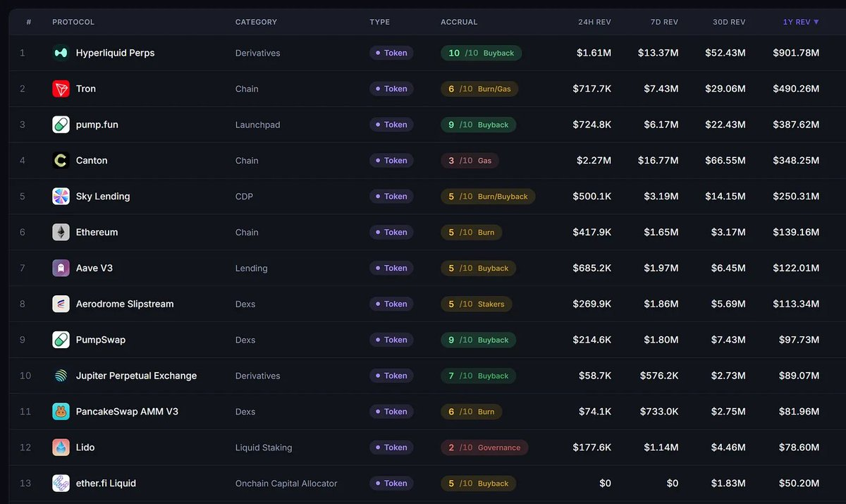Click the Lido droplet logo
Screen dimensions: 846x504
[x=61, y=448]
